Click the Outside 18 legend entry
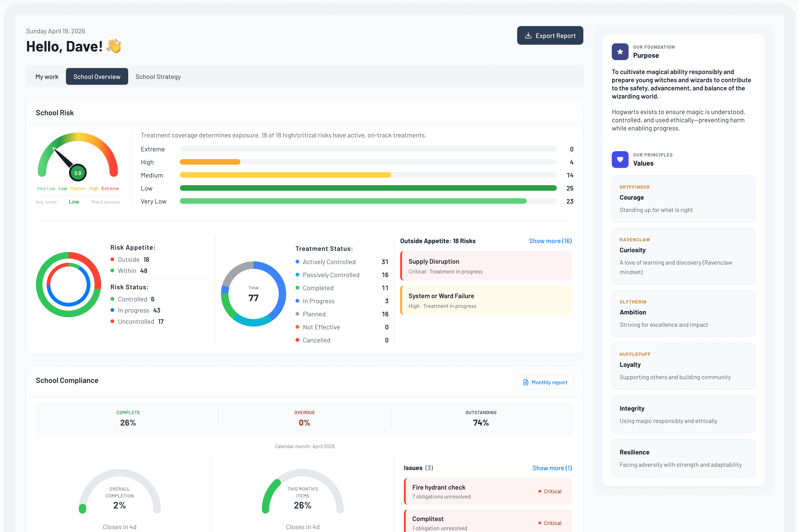This screenshot has height=532, width=798. (x=130, y=259)
